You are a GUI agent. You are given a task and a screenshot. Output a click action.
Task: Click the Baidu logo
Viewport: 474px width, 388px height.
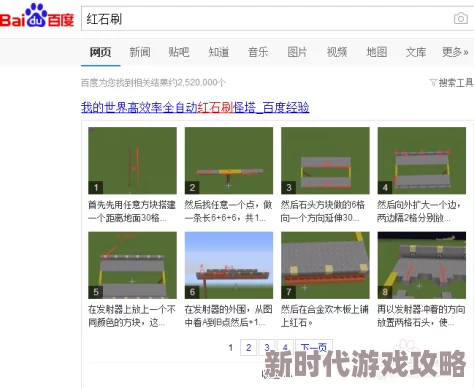pos(37,16)
